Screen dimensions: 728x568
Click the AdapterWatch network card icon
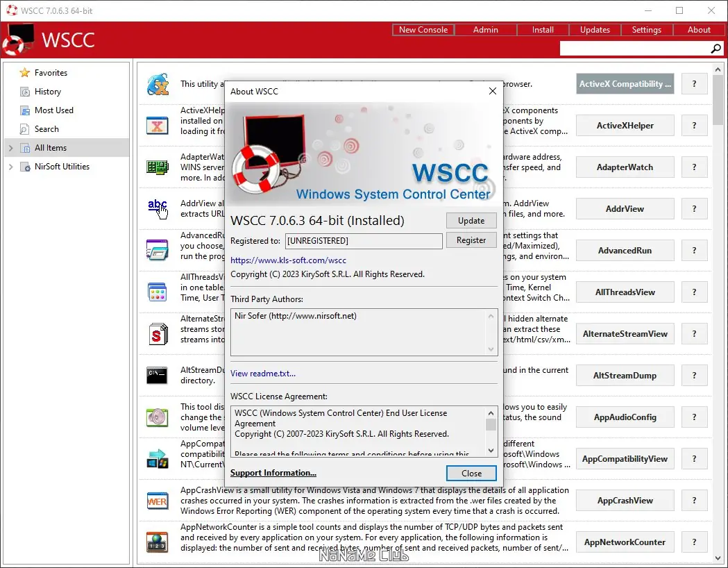(158, 167)
